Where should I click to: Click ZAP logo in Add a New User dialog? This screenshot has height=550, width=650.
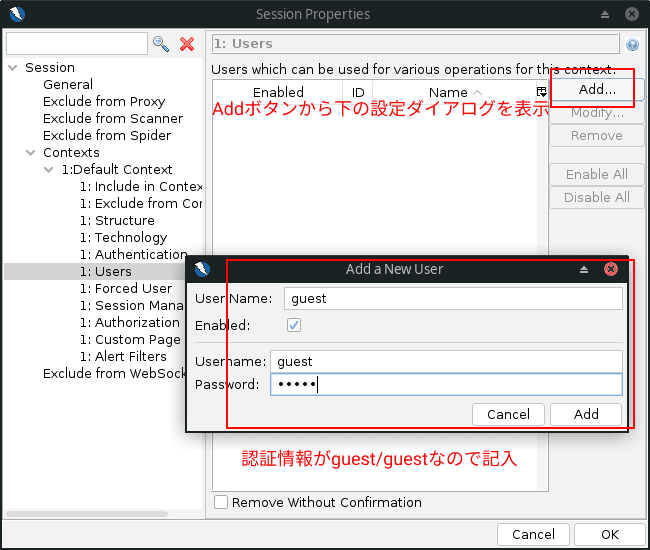[x=202, y=269]
